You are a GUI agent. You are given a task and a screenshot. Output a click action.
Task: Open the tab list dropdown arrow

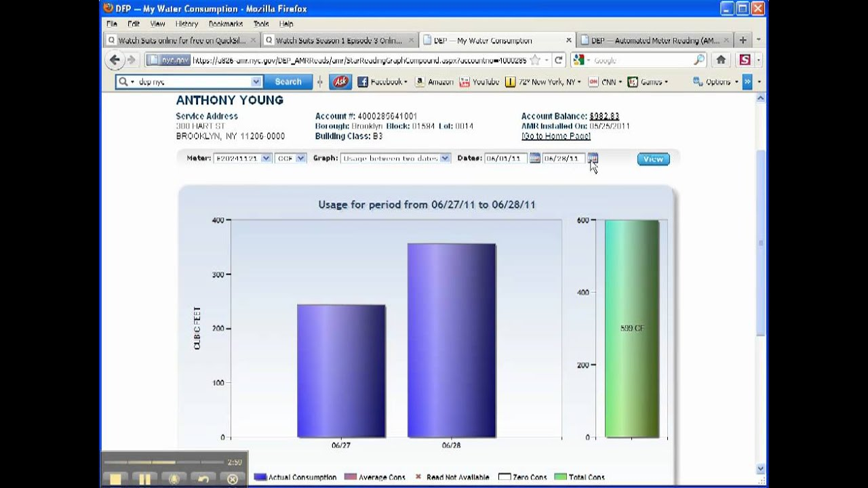click(758, 41)
